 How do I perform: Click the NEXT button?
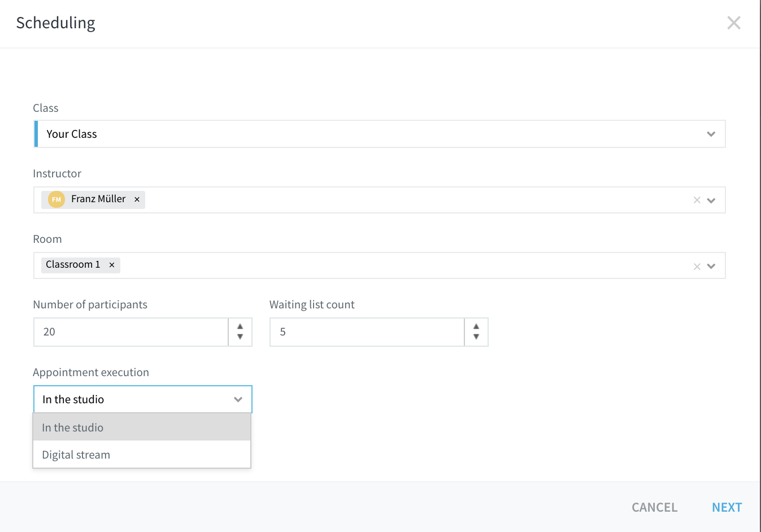(x=727, y=507)
